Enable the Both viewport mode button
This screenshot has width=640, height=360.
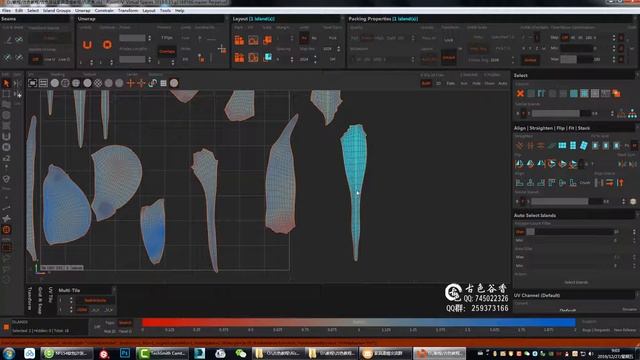click(x=426, y=83)
